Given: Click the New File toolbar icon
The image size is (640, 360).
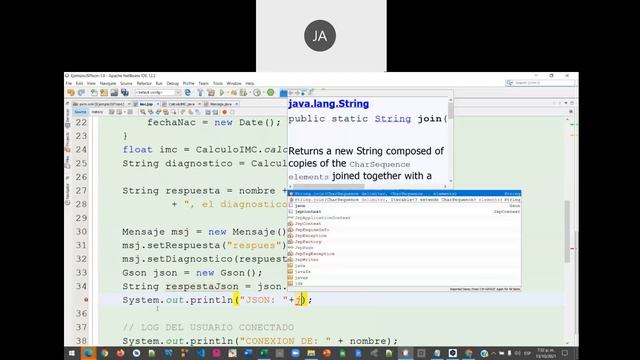Looking at the screenshot, I should point(94,93).
